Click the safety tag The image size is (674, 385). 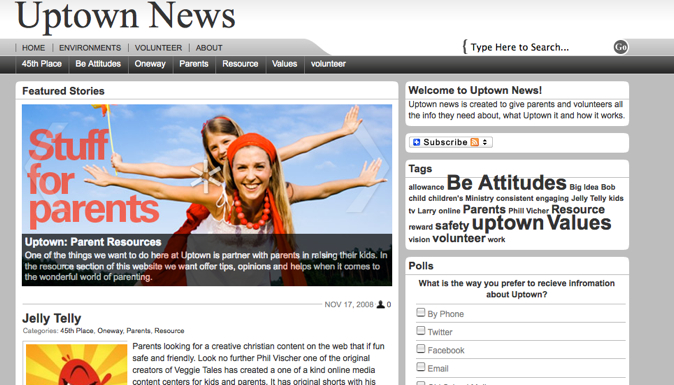tap(452, 226)
